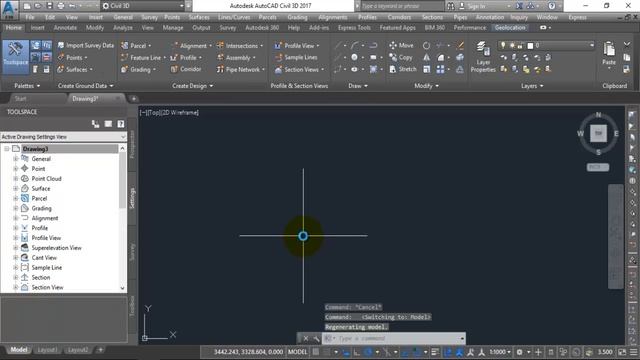Click the Copy Clip icon beside Paste

[x=627, y=58]
